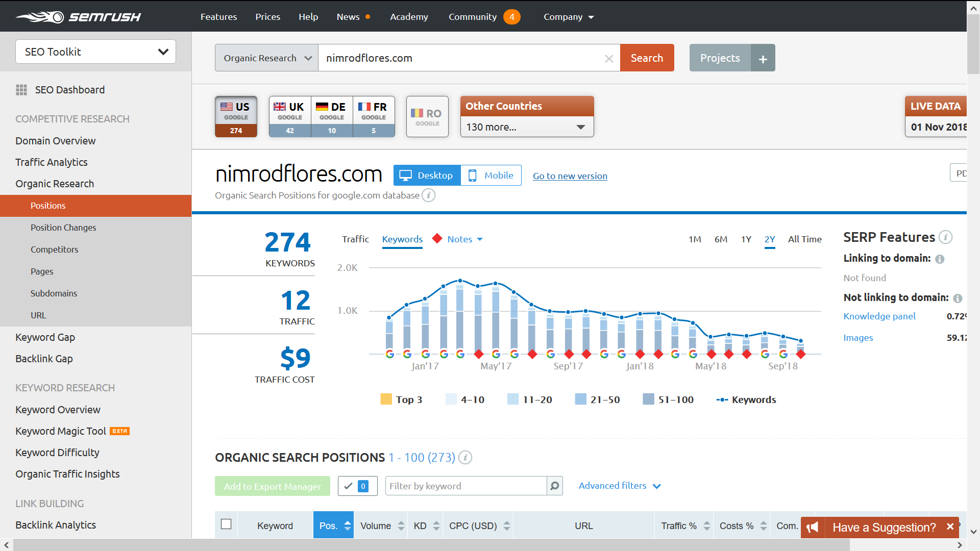Image resolution: width=980 pixels, height=551 pixels.
Task: Click the Community notification badge
Action: [x=512, y=17]
